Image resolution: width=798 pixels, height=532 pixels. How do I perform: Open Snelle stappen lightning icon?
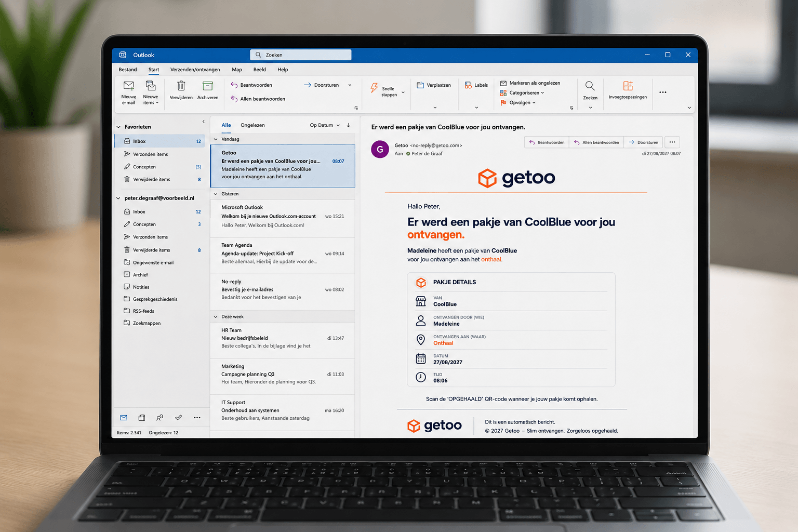(x=374, y=88)
